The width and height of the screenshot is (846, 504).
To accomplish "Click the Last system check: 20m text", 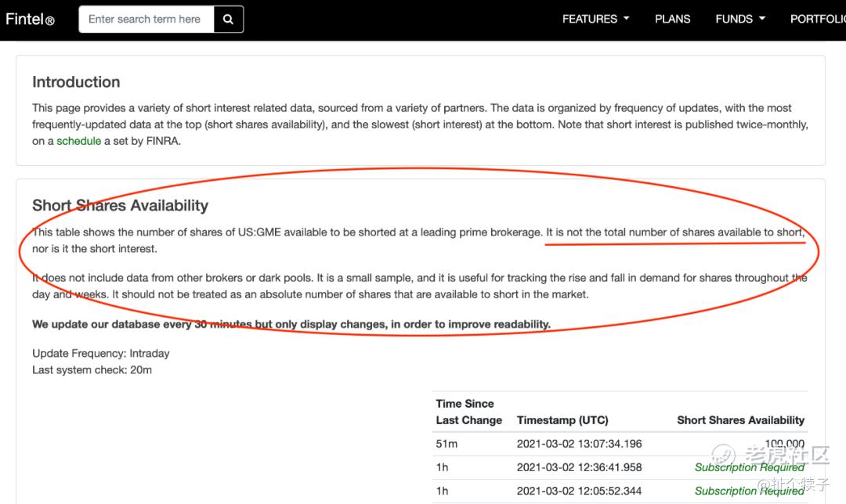I will click(x=92, y=369).
